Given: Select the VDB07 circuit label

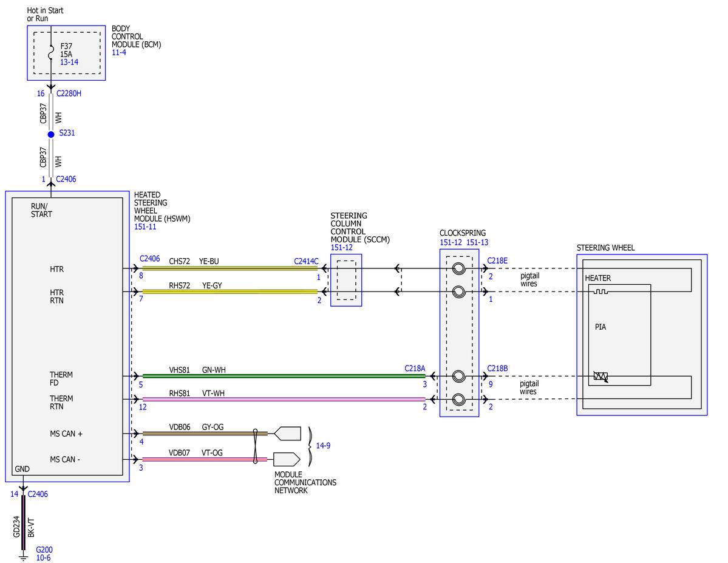Looking at the screenshot, I should (x=179, y=453).
